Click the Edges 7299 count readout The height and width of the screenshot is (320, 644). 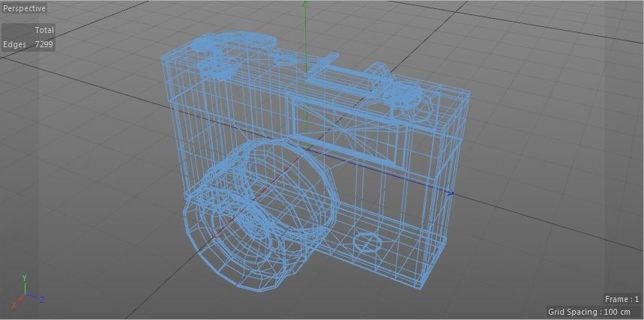(28, 44)
